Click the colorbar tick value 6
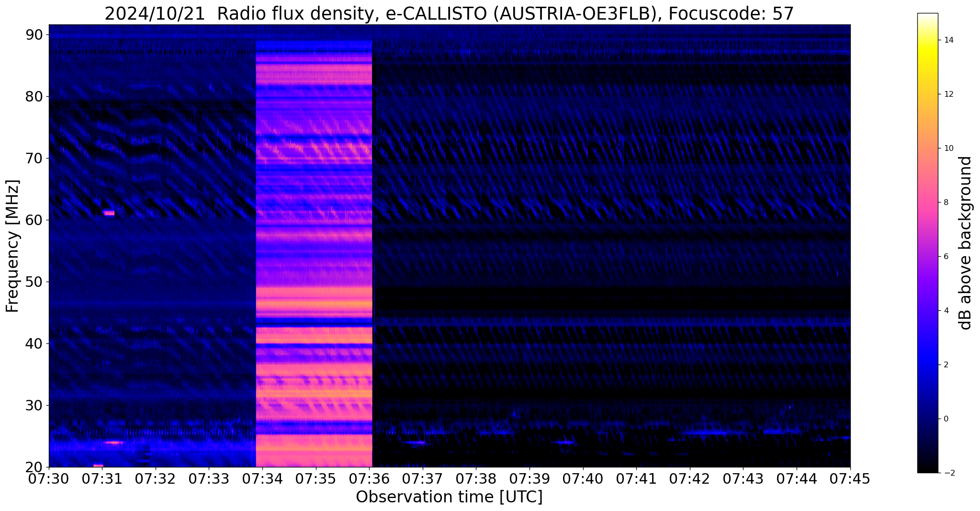 946,256
